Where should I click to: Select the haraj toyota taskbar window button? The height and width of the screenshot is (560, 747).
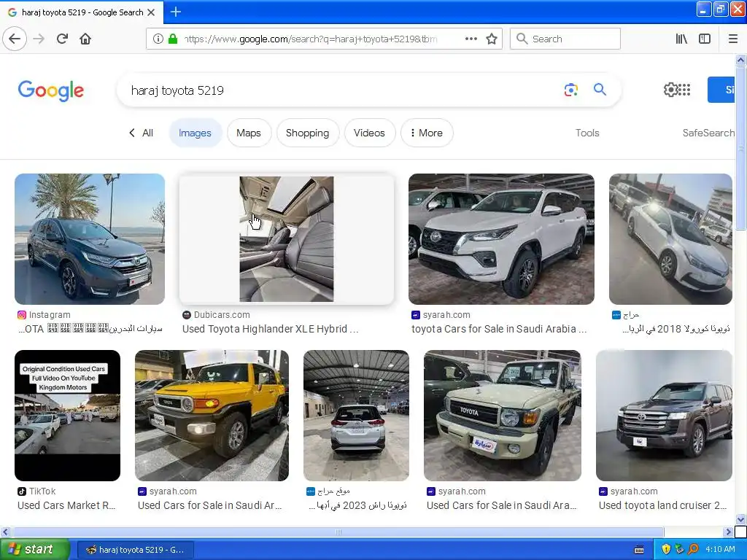pyautogui.click(x=135, y=550)
